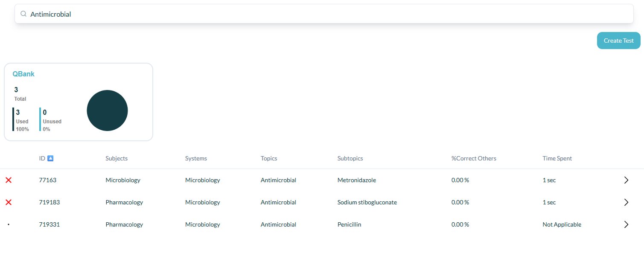The width and height of the screenshot is (644, 256).
Task: Select the Topics column header
Action: tap(269, 158)
